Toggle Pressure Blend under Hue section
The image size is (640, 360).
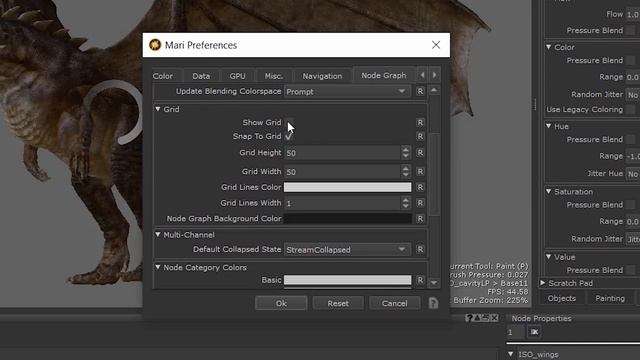coord(631,140)
